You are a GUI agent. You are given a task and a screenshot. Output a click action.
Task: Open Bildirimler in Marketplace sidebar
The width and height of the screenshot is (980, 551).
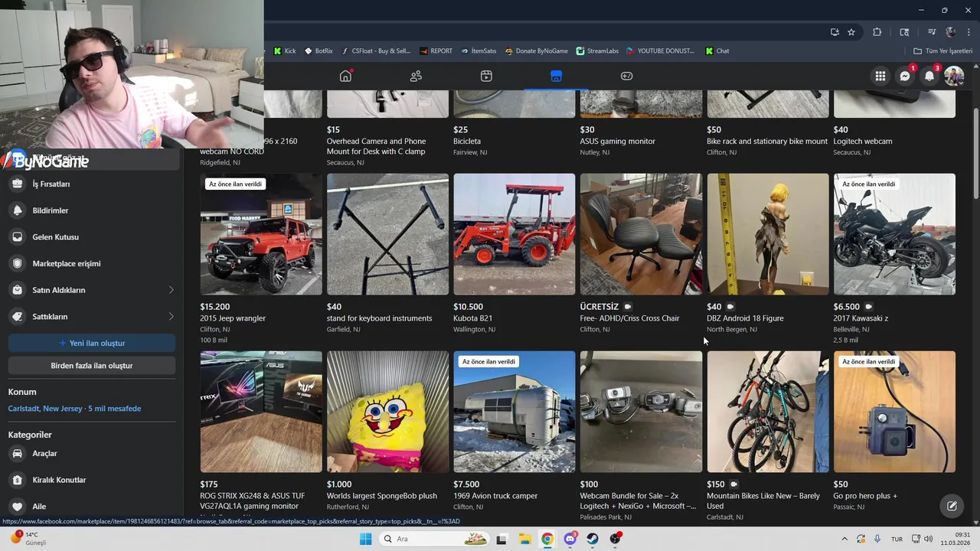point(92,210)
